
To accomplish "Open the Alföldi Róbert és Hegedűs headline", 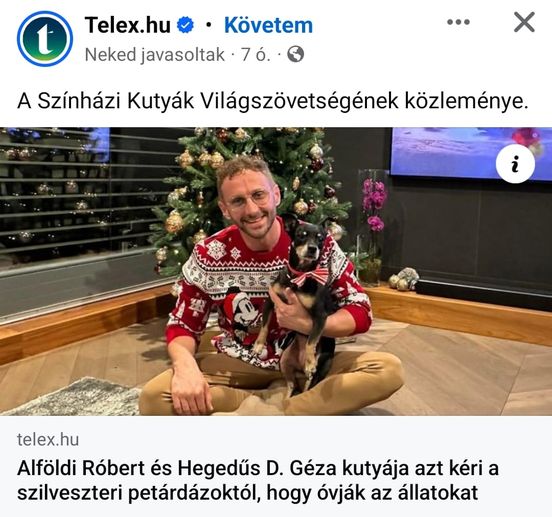I will (258, 469).
